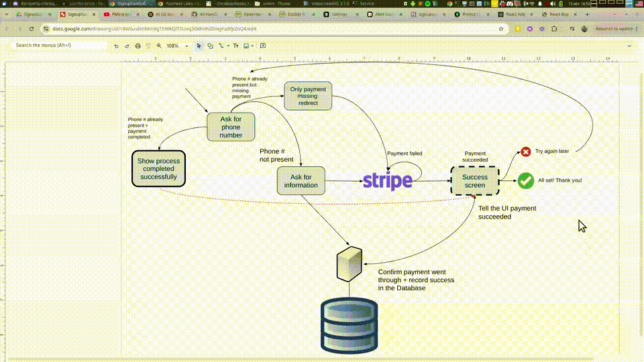Screen dimensions: 644x362
Task: Select the Ask for phone number box
Action: (x=231, y=127)
